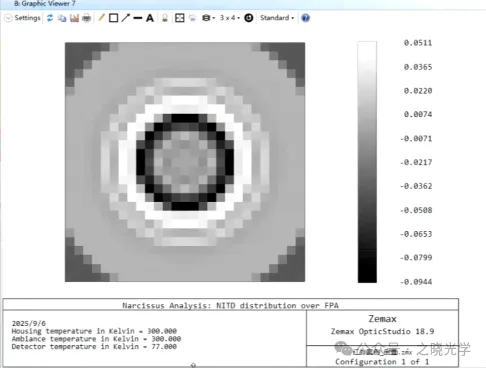Click the Narcissus Analysis plot title
This screenshot has height=368, width=486.
click(230, 305)
